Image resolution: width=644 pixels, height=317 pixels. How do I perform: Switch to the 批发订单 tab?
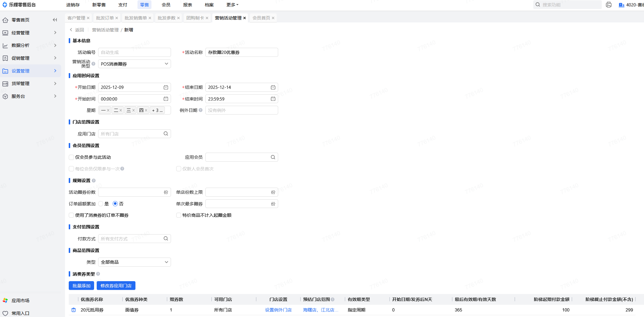[x=105, y=18]
